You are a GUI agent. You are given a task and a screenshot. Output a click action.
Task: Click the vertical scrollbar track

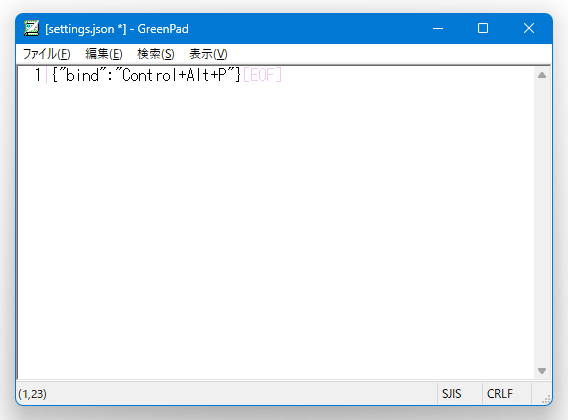(x=542, y=223)
